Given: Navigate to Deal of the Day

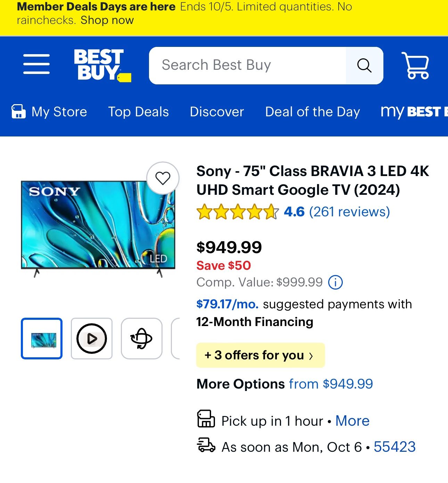Looking at the screenshot, I should pos(312,112).
